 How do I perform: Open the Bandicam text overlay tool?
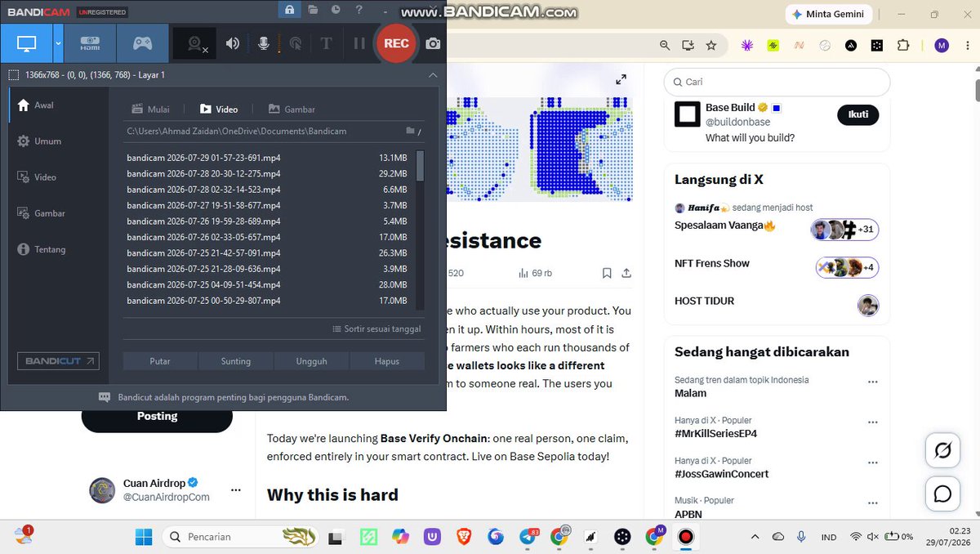coord(326,43)
